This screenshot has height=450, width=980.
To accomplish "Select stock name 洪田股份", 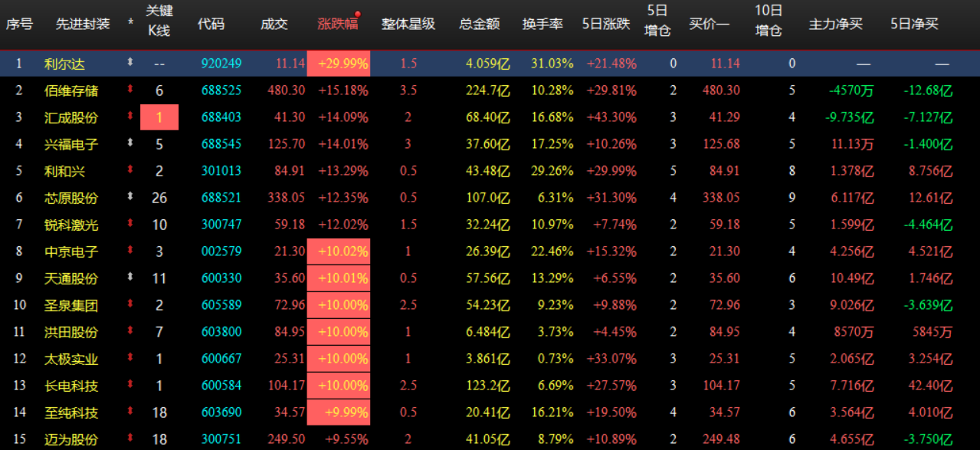I will (71, 332).
